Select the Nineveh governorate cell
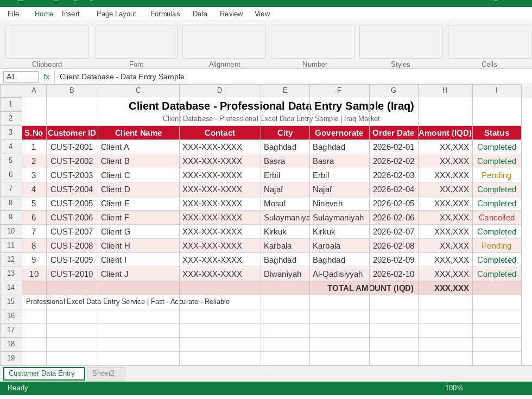 [x=339, y=203]
